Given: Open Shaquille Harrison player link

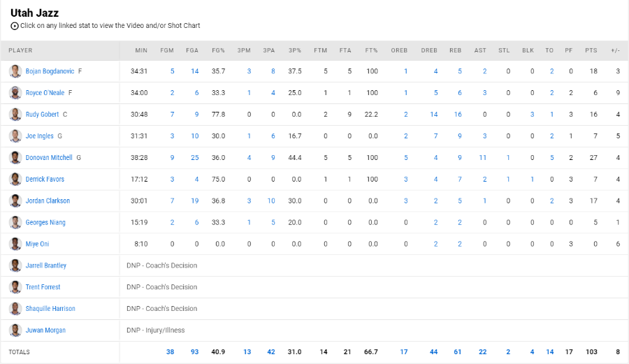Looking at the screenshot, I should click(50, 309).
